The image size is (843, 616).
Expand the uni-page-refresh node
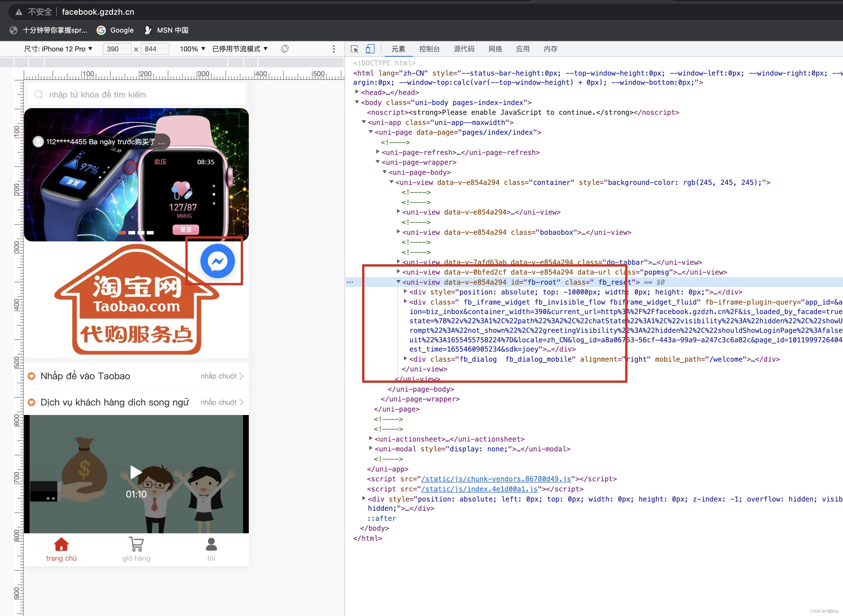click(x=377, y=152)
